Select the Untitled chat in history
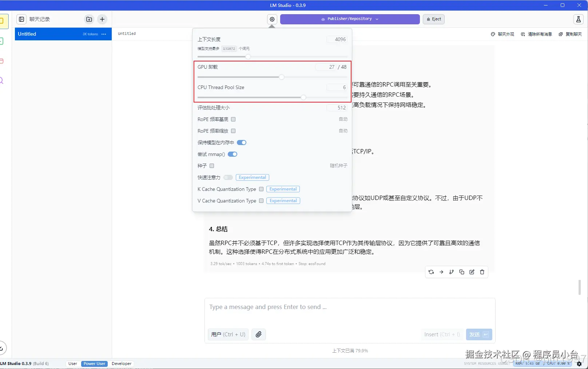Screen dimensions: 588x369 pos(63,34)
